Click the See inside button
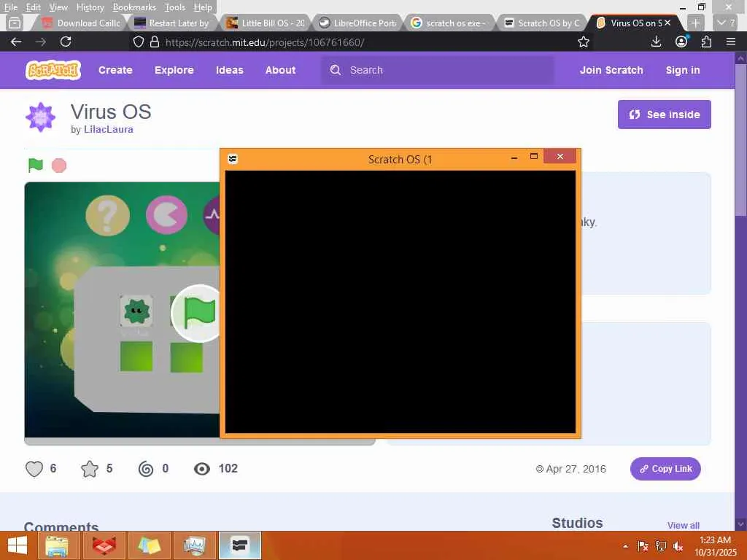This screenshot has height=560, width=747. click(x=664, y=114)
